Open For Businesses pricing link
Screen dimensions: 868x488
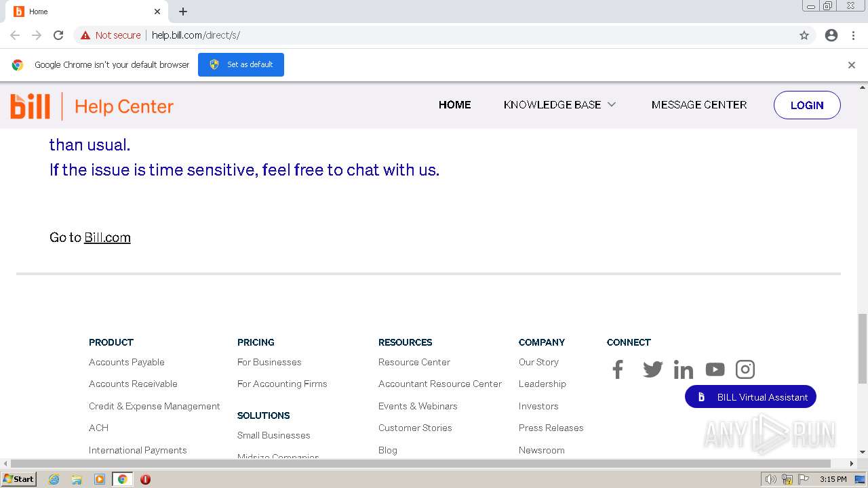coord(269,362)
